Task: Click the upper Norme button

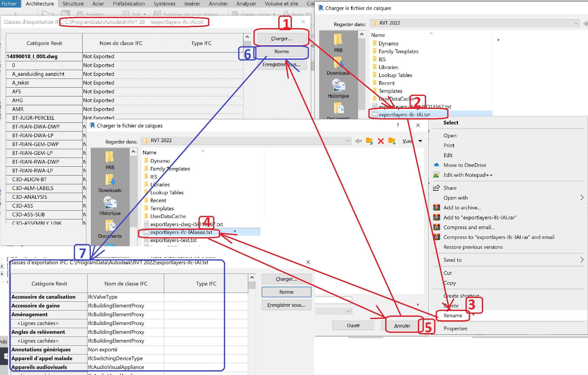Action: (x=281, y=51)
